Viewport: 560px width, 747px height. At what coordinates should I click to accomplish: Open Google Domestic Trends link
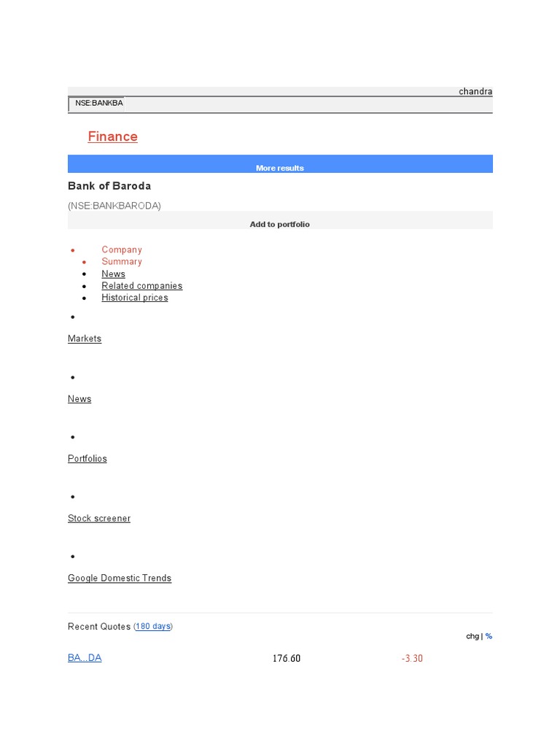coord(120,578)
